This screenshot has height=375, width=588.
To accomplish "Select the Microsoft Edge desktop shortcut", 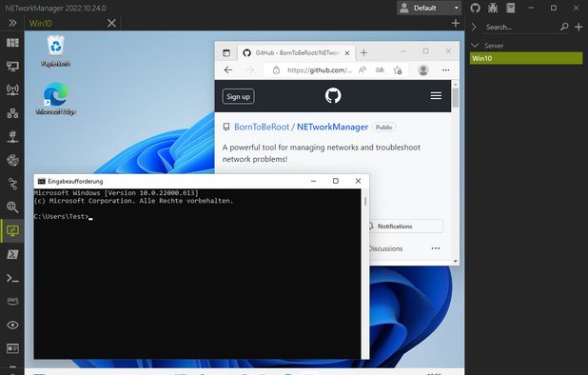I will [55, 99].
